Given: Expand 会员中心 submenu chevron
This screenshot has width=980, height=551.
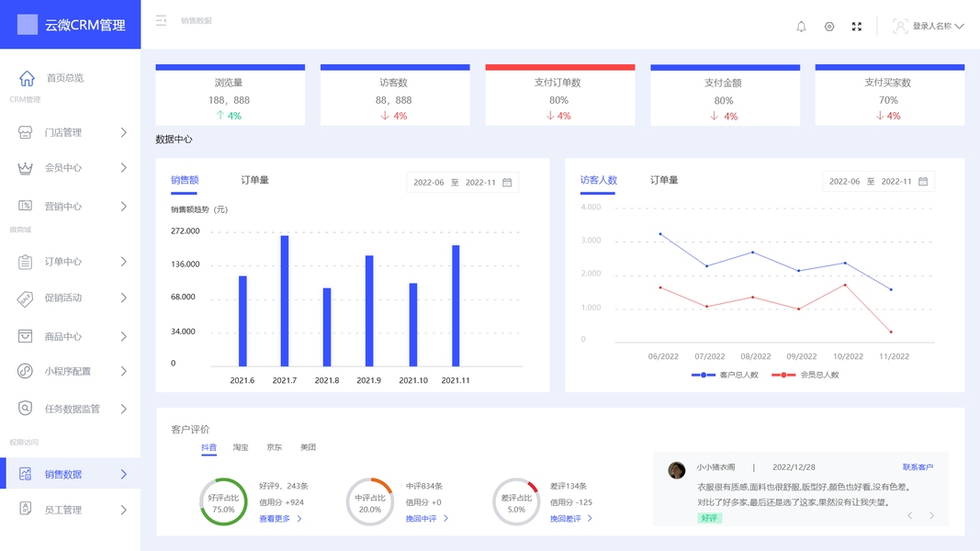Looking at the screenshot, I should pos(124,167).
